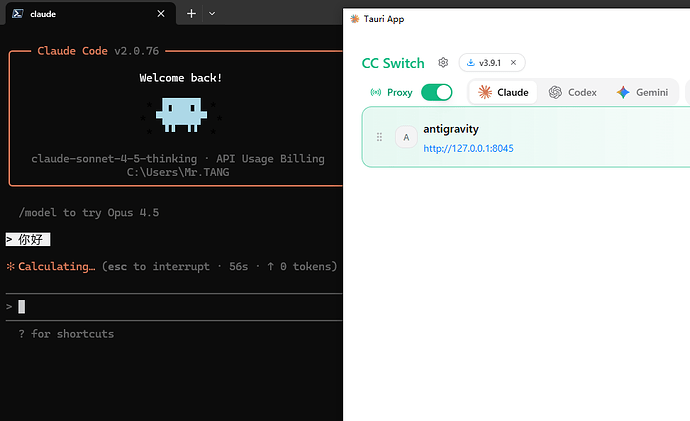Focus the Claude Code prompt input
Screen dimensions: 690x421
click(174, 307)
